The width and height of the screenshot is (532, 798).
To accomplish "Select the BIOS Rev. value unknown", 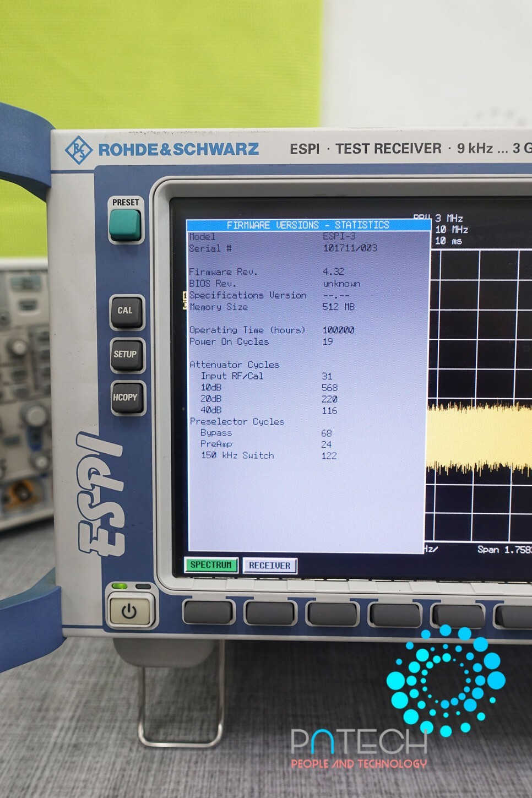I will (x=341, y=283).
